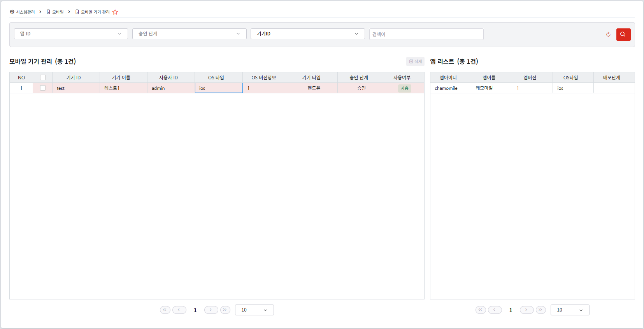Click the 삭제 delete button
Screen dimensions: 644x329
(415, 61)
